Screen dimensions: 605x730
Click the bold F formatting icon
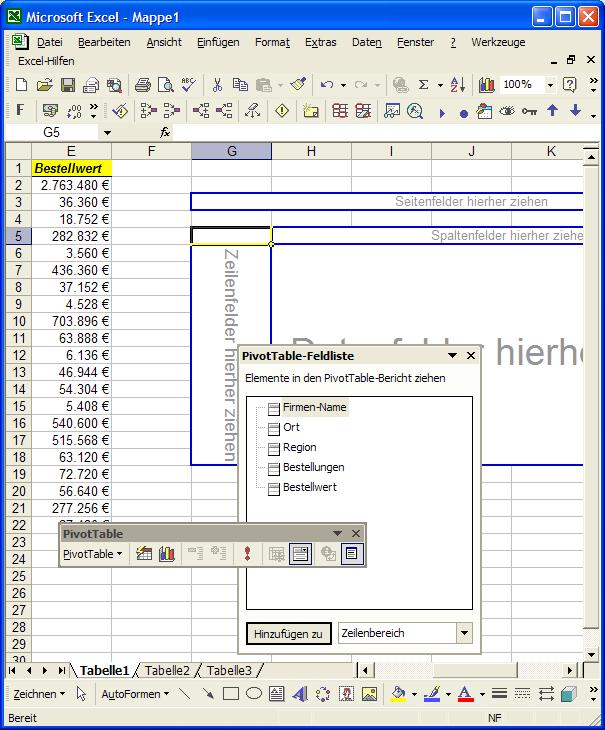(x=20, y=110)
